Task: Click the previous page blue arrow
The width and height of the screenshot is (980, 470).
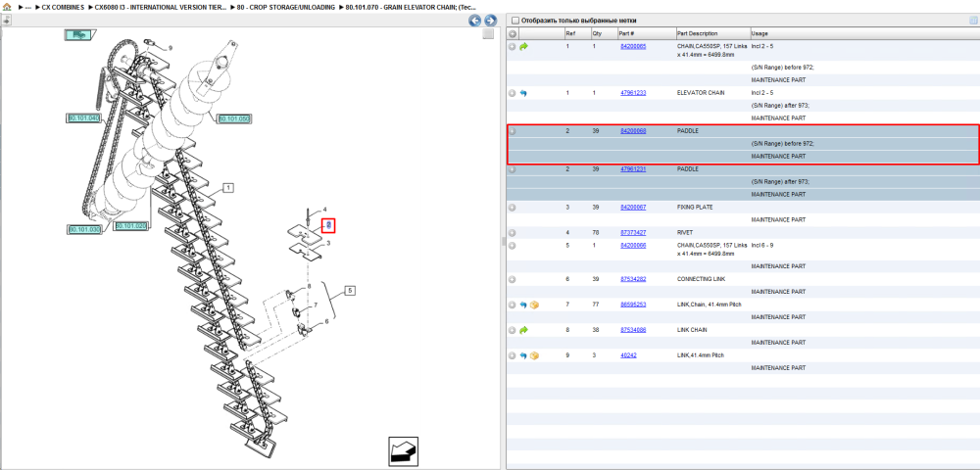Action: pyautogui.click(x=475, y=21)
